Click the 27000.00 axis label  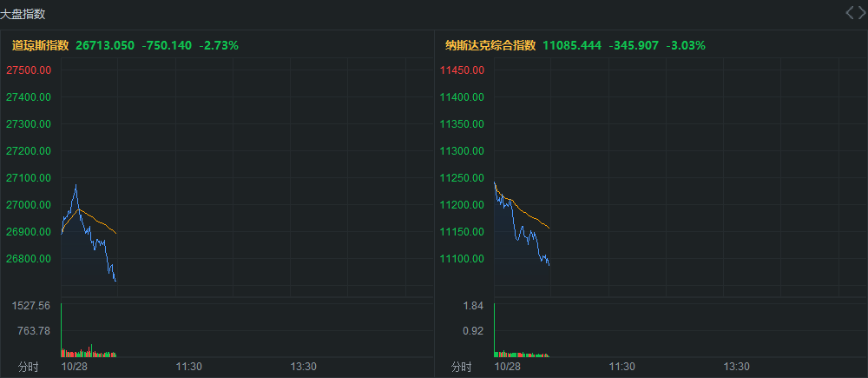coord(29,204)
